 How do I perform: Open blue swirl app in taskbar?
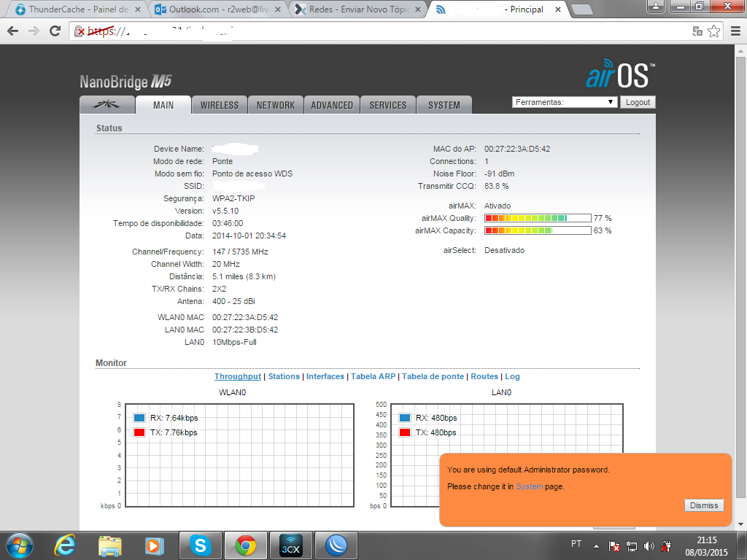pos(336,545)
